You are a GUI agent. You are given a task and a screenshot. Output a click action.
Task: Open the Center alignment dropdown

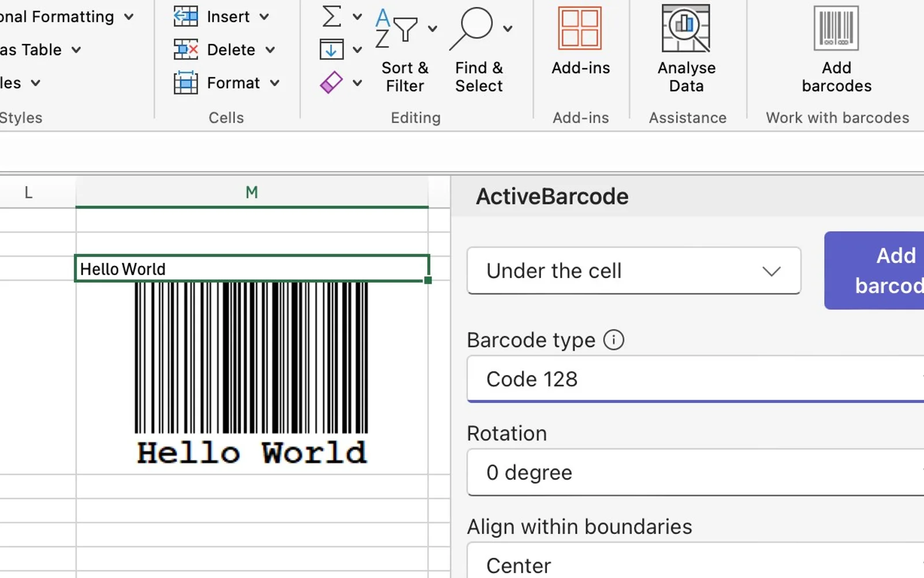(695, 561)
